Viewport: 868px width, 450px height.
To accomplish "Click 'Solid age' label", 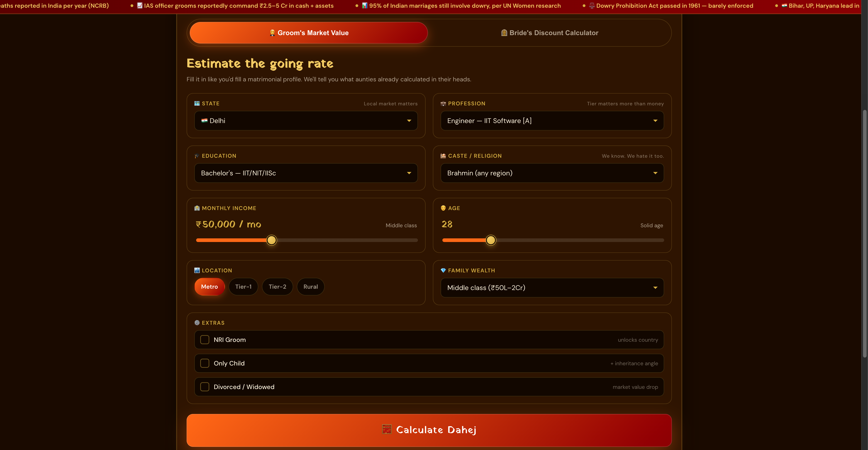I will 651,225.
